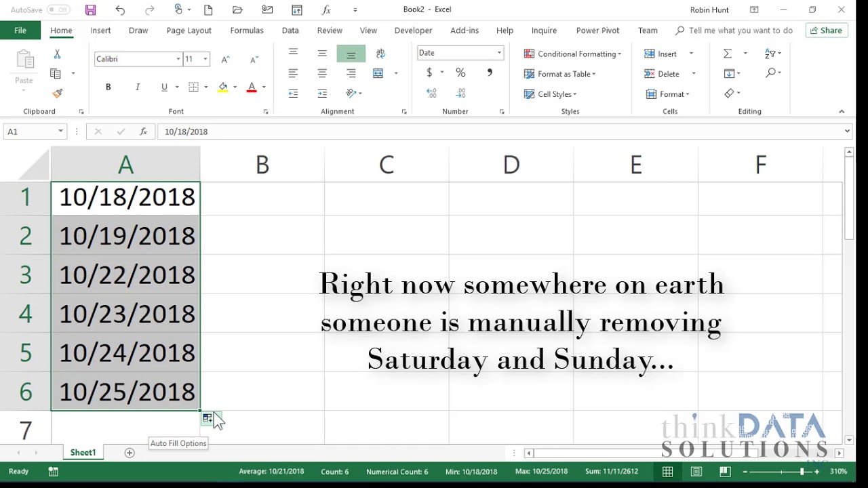Align text to the right
This screenshot has width=868, height=488.
click(x=351, y=73)
